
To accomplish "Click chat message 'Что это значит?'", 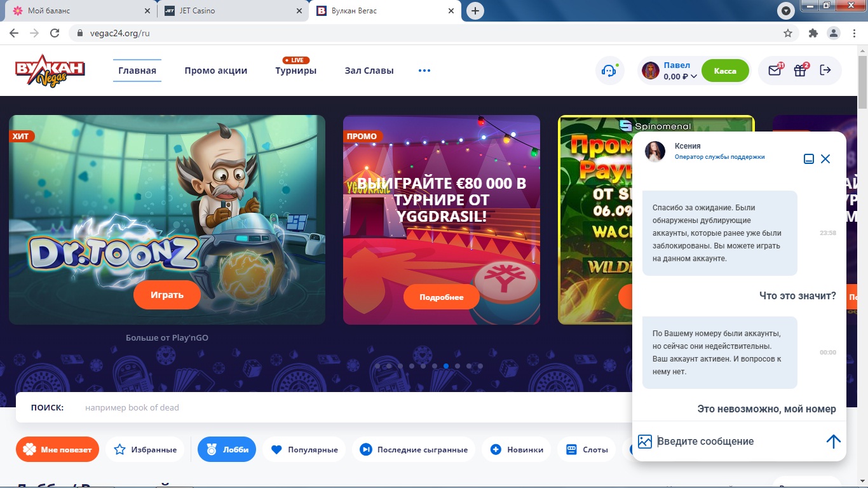I will pyautogui.click(x=797, y=296).
